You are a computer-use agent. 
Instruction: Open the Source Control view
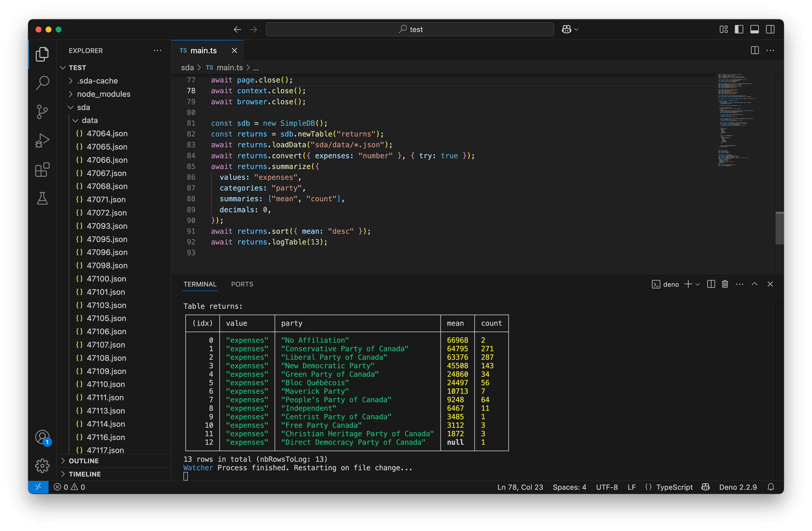pos(42,111)
